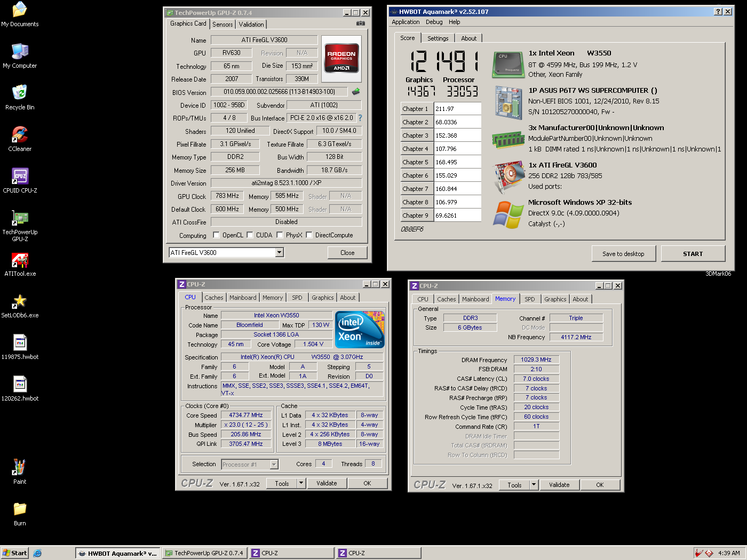Click the CPU chip icon in Aquamark
This screenshot has height=560, width=747.
tap(507, 65)
